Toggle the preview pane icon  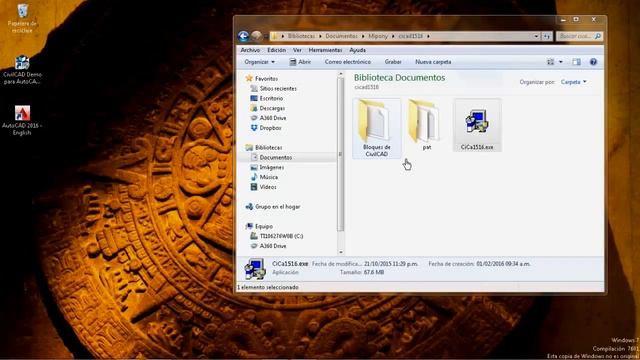click(576, 62)
